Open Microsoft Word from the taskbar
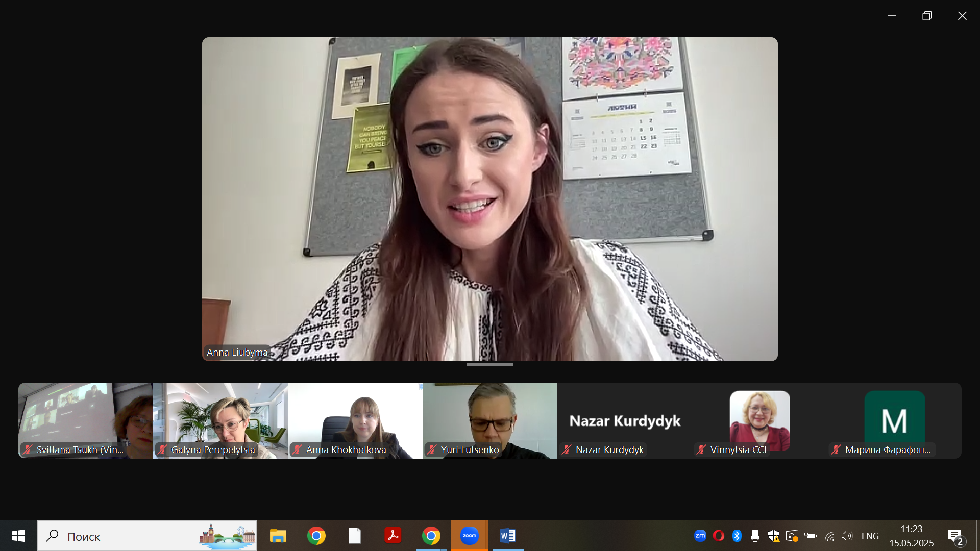980x551 pixels. point(507,536)
